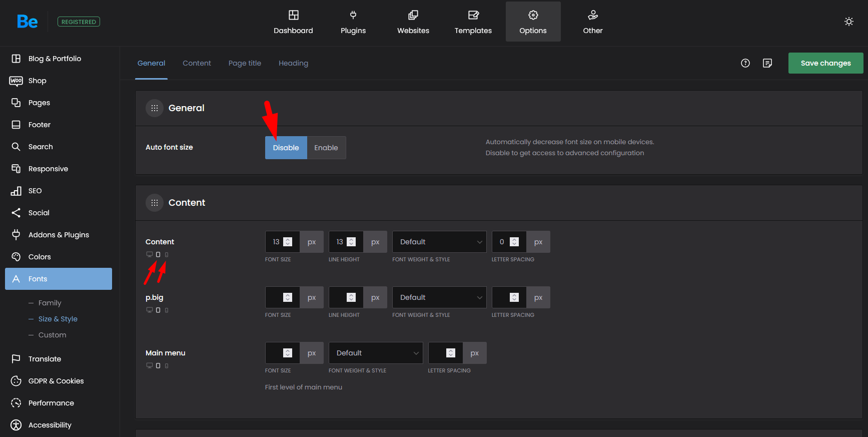Open Accessibility options in sidebar

pos(59,425)
